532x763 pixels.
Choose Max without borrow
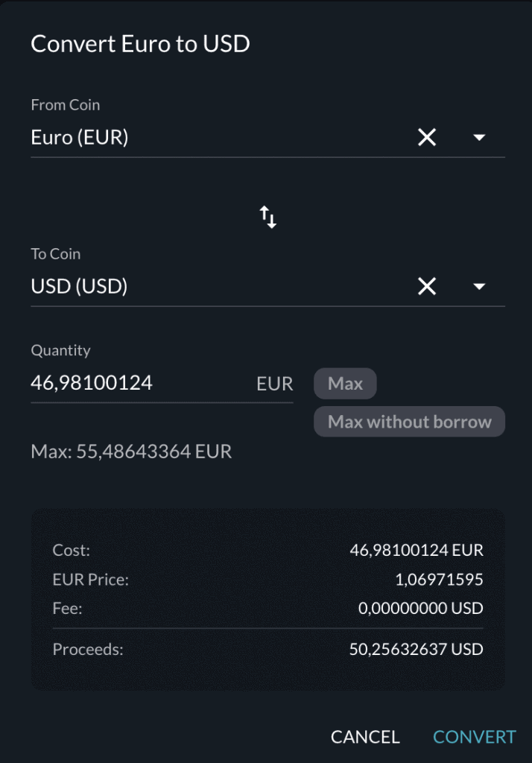(x=409, y=422)
